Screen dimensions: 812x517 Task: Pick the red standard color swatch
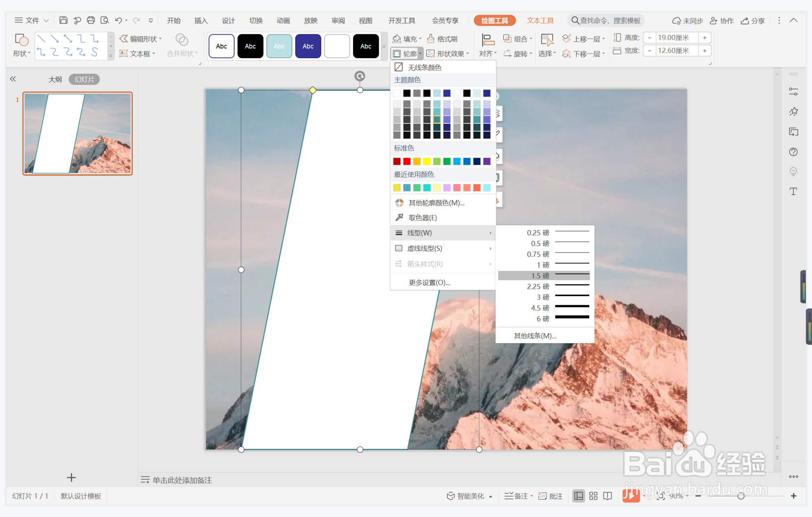[407, 161]
